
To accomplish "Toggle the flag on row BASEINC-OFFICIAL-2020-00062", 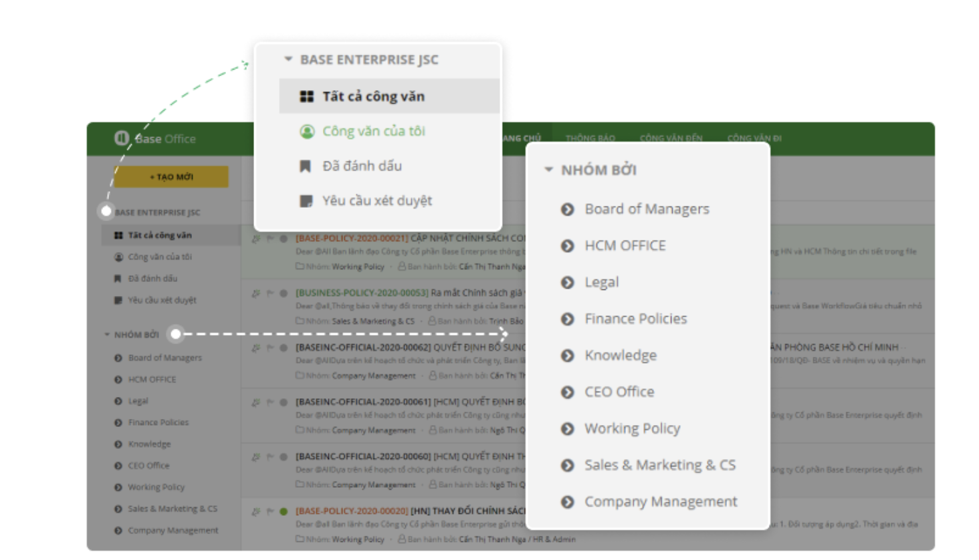I will 270,348.
